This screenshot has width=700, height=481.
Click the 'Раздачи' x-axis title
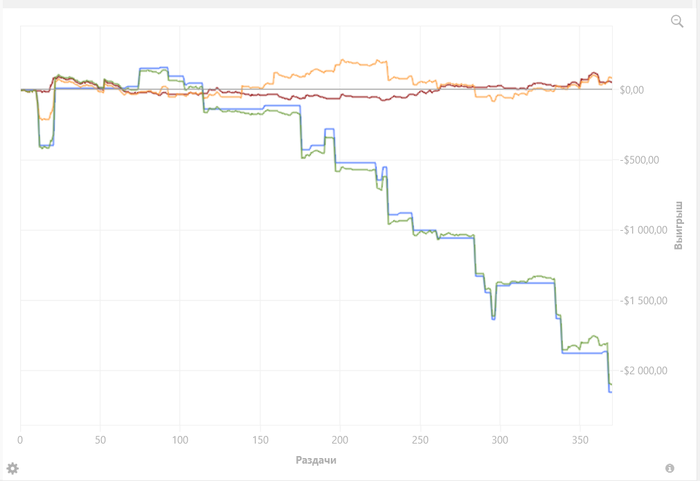click(316, 459)
